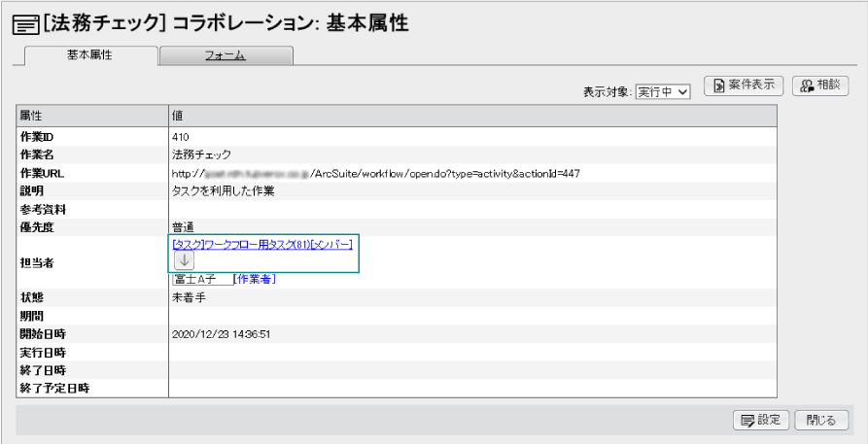
Task: Select the 基本属性 tab
Action: pyautogui.click(x=89, y=56)
